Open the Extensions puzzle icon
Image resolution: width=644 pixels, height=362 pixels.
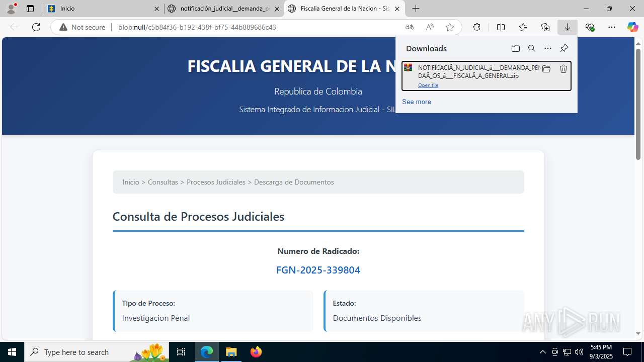coord(476,27)
